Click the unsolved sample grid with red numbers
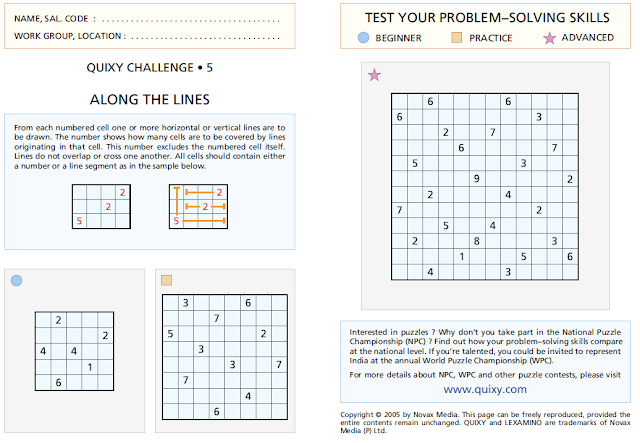640x443 pixels. click(x=101, y=207)
